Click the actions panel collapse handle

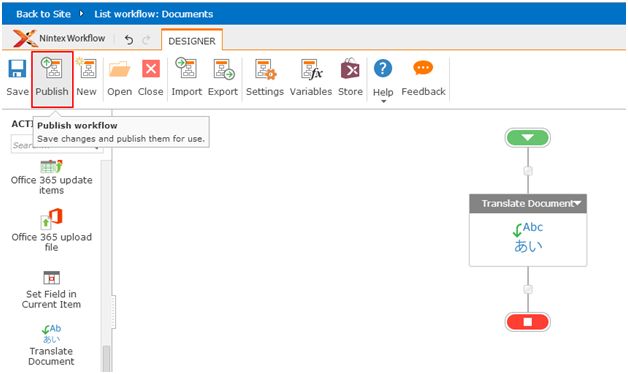click(x=113, y=312)
